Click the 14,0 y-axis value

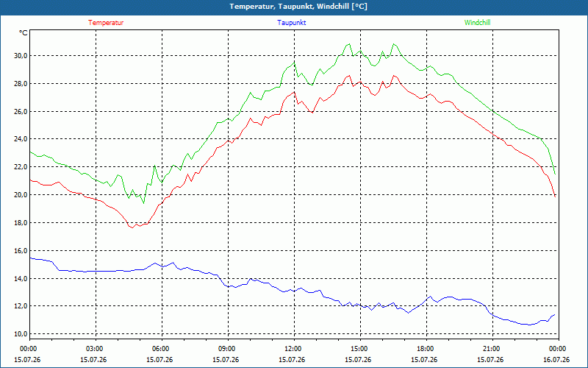pyautogui.click(x=21, y=278)
